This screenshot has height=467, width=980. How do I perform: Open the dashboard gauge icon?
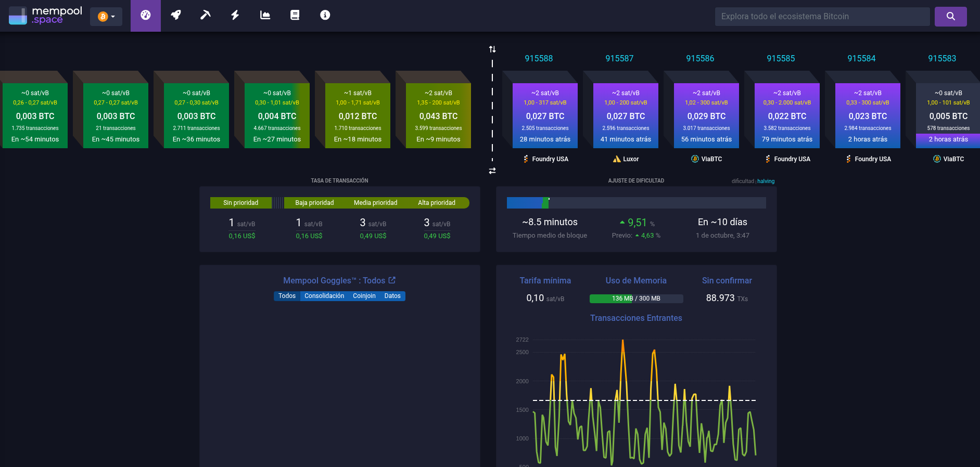146,16
